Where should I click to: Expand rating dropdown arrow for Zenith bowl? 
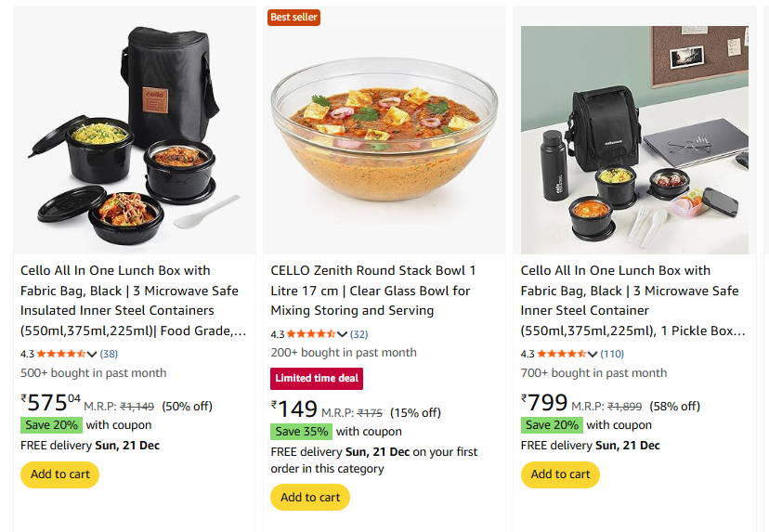coord(343,334)
